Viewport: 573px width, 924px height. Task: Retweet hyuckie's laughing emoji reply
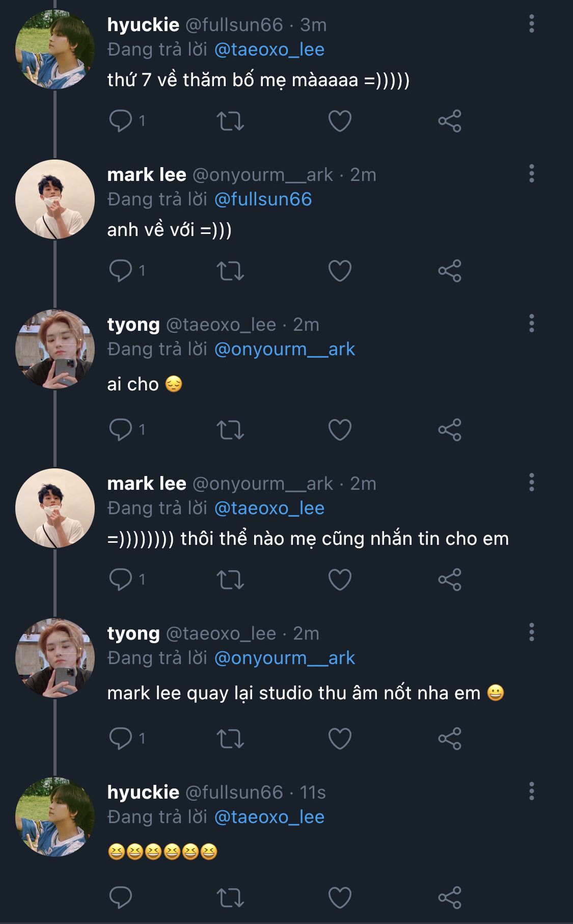(230, 897)
